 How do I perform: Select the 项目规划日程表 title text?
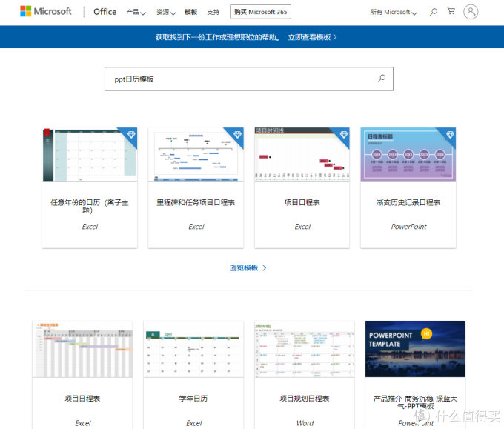(305, 399)
